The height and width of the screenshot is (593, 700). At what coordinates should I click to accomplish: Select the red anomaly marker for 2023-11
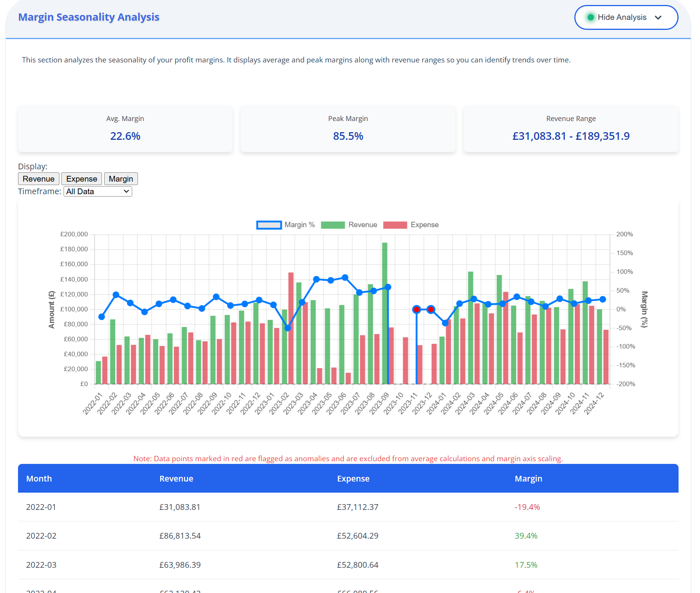416,310
